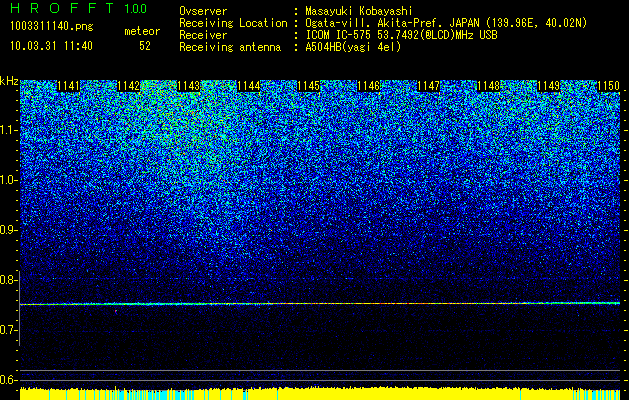Screen dimensions: 629x400
Task: Click the date stamp 10.03.31 11:40
Action: click(51, 46)
